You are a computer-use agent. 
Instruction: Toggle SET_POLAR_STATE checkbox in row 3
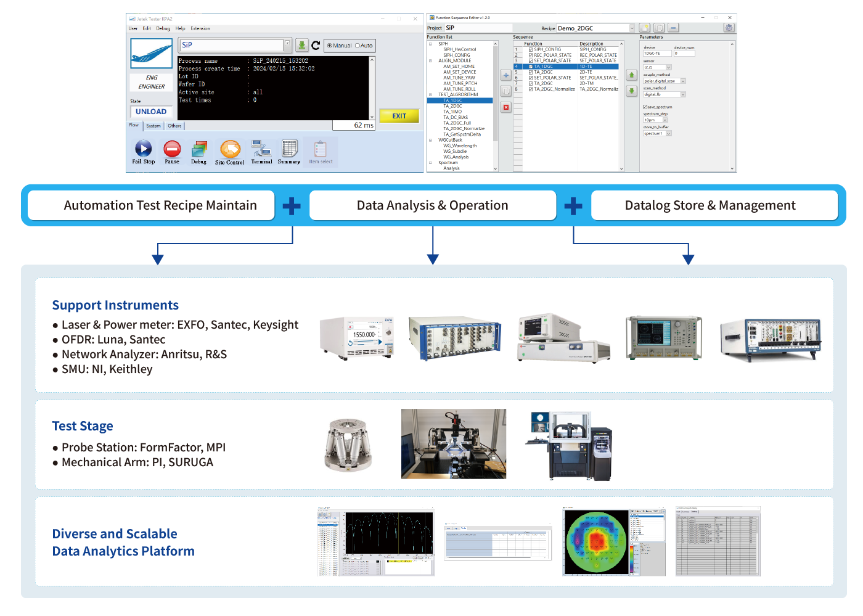[531, 60]
